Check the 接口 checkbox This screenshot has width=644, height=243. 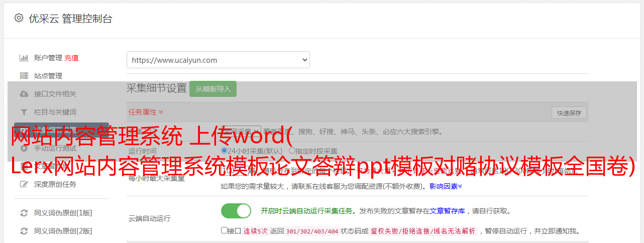[224, 230]
